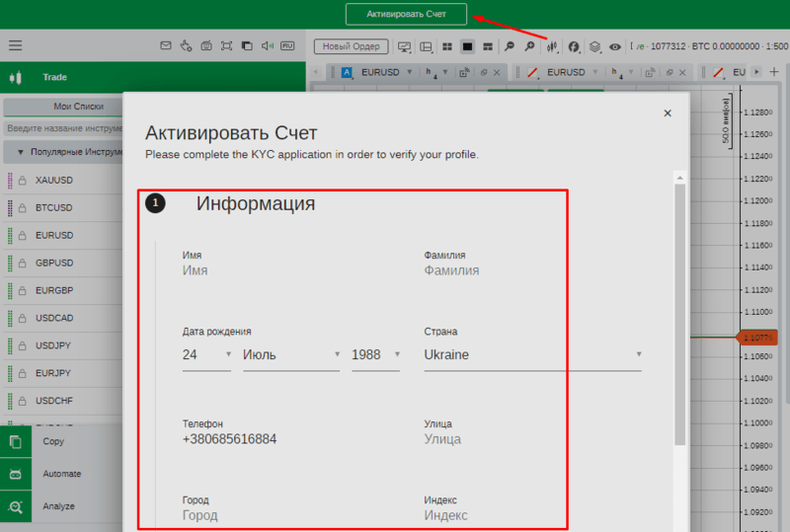
Task: Select USDJPY in the instrument list
Action: click(63, 345)
